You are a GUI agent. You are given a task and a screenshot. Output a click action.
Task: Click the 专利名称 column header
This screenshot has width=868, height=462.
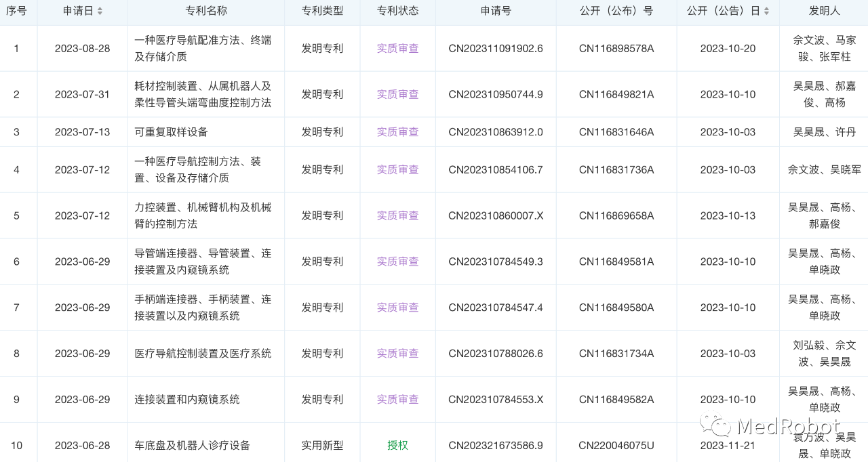click(x=205, y=11)
